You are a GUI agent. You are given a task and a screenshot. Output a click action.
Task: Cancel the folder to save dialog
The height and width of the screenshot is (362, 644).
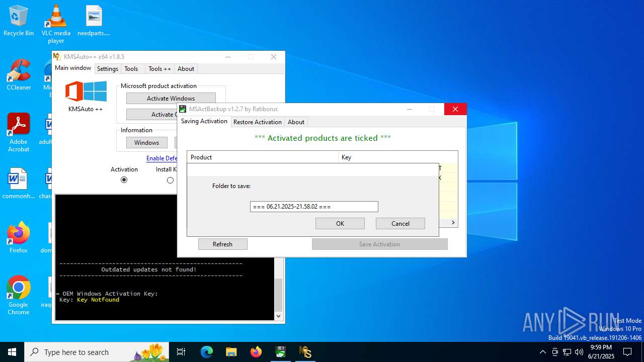coord(400,224)
